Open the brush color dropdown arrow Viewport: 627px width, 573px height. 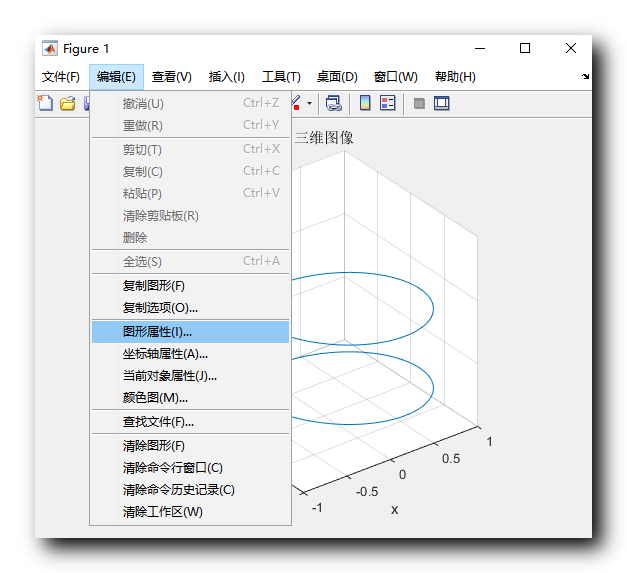pos(310,104)
